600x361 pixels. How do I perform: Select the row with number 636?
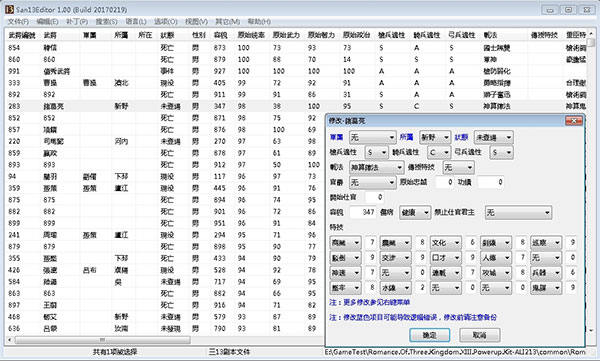(165, 328)
